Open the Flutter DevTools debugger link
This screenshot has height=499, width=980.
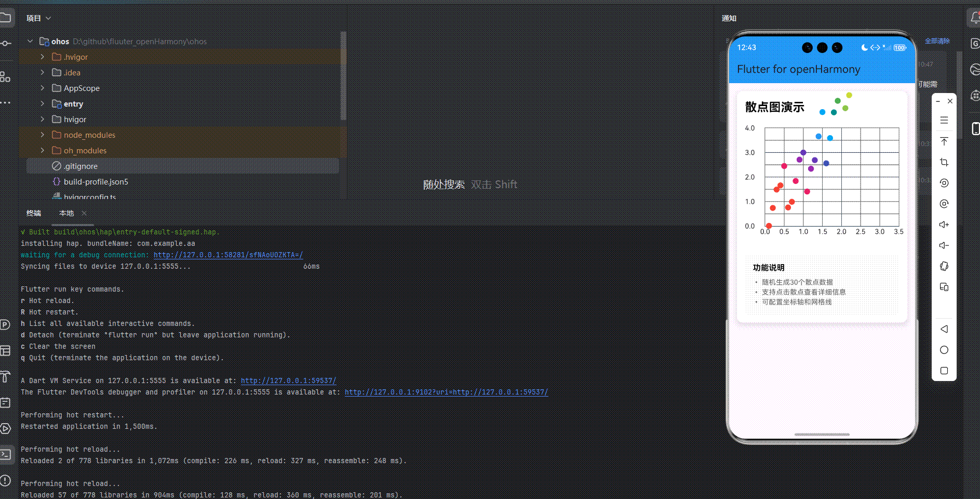click(446, 392)
